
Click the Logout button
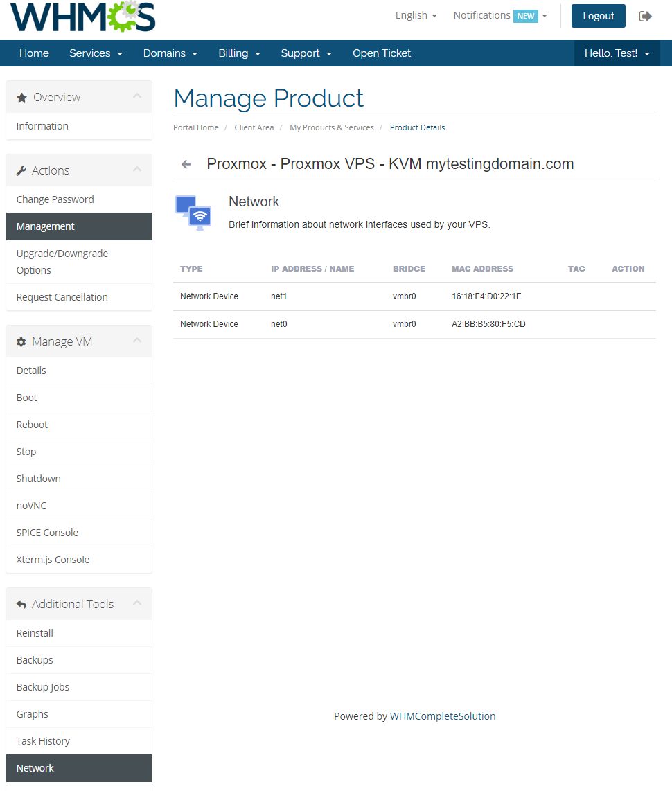(x=599, y=16)
